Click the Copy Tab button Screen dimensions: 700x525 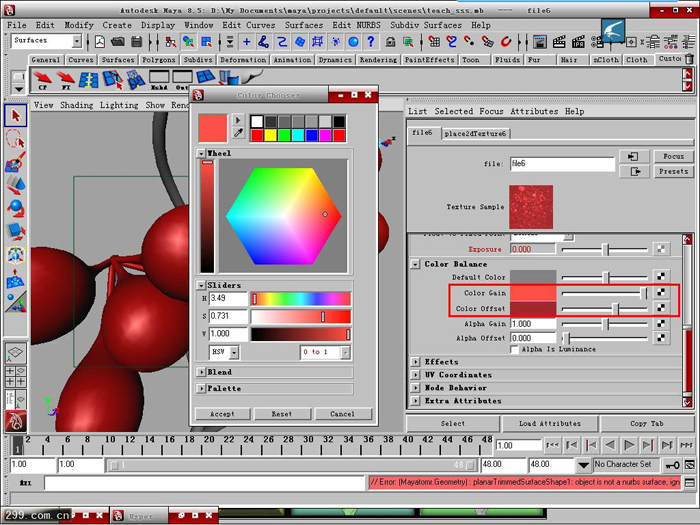pos(646,423)
